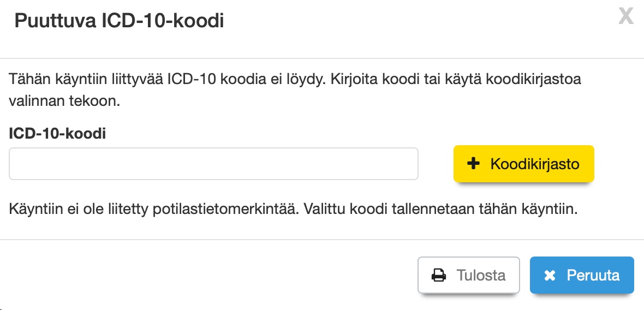This screenshot has height=310, width=644.
Task: Open the Koodikirjasto code library
Action: point(523,164)
